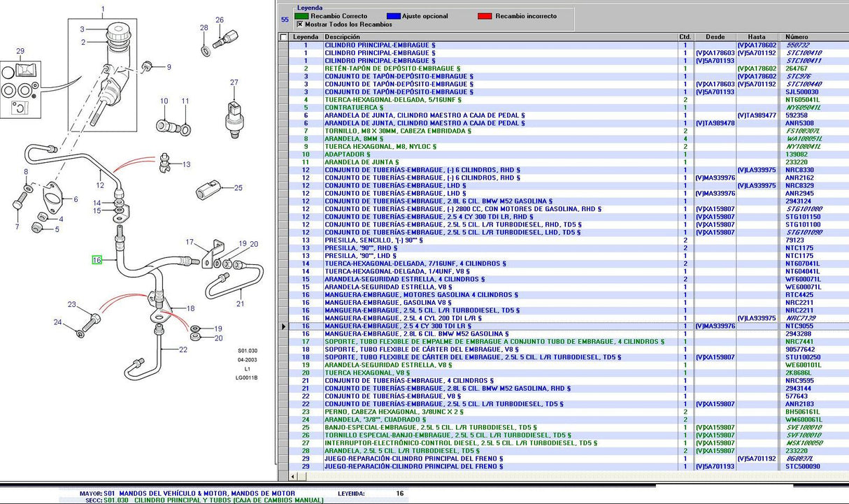The width and height of the screenshot is (849, 504).
Task: Click the Hasta column header
Action: pos(756,37)
